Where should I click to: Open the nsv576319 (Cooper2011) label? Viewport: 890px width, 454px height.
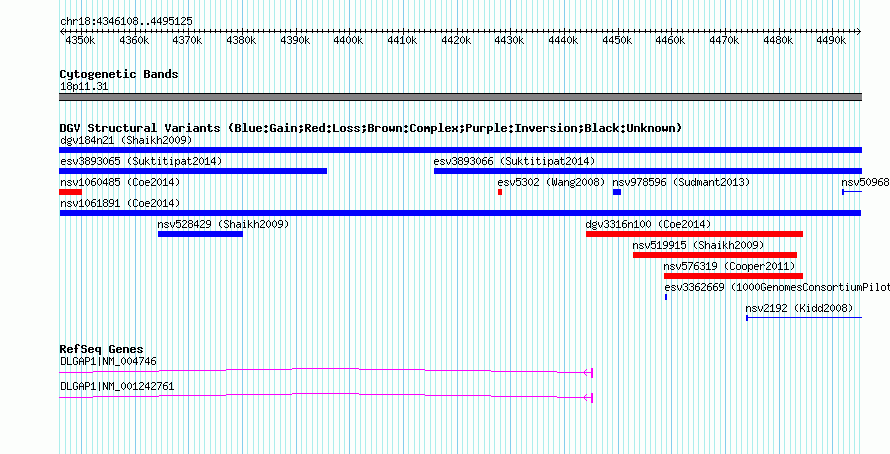point(729,266)
